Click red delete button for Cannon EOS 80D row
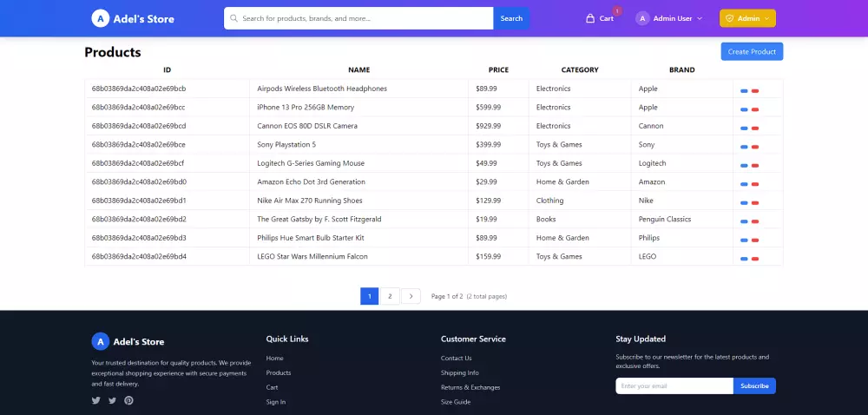868x415 pixels. pyautogui.click(x=755, y=128)
